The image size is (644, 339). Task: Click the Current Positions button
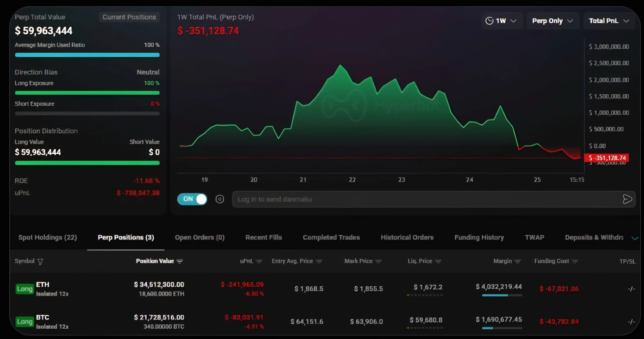pos(129,17)
